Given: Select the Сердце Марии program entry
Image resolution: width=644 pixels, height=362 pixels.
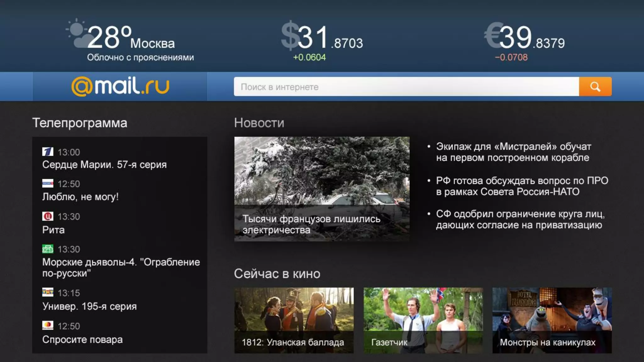Looking at the screenshot, I should click(x=104, y=165).
